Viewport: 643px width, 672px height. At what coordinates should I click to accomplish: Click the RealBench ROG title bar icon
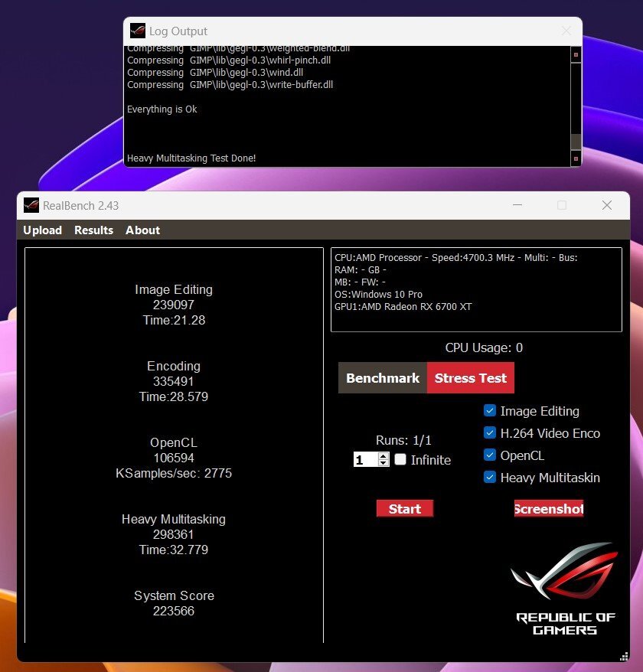coord(31,205)
